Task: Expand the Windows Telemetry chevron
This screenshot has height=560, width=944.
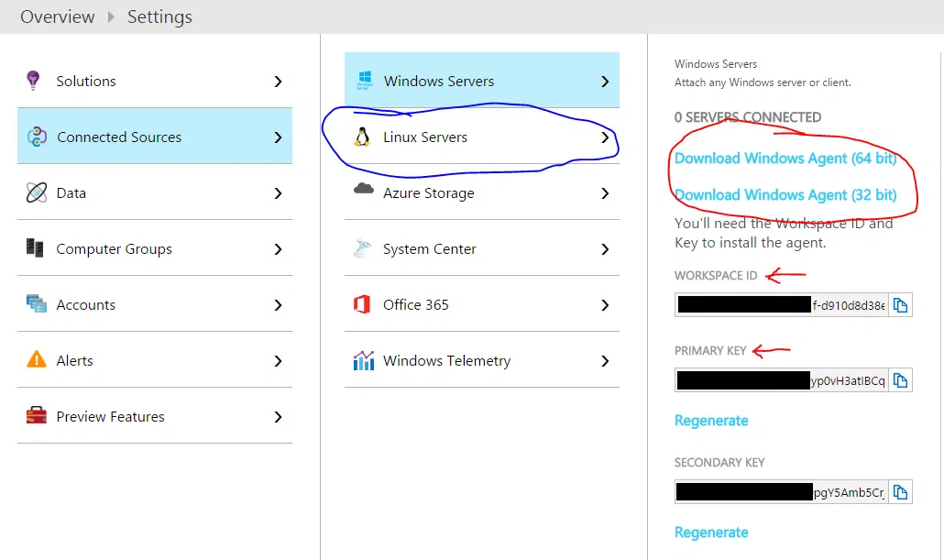Action: tap(605, 361)
